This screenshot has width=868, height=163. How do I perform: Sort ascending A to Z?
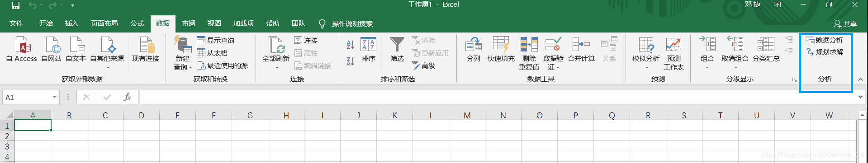[x=350, y=45]
